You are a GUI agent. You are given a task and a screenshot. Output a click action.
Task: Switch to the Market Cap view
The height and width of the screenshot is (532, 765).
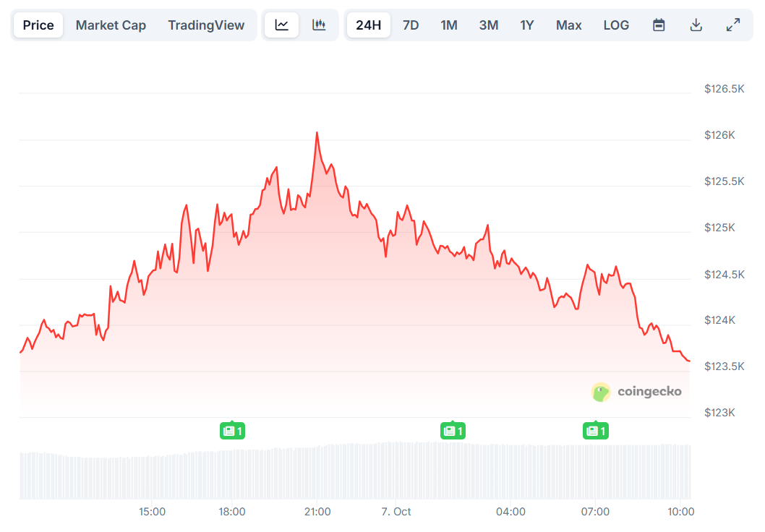(111, 25)
